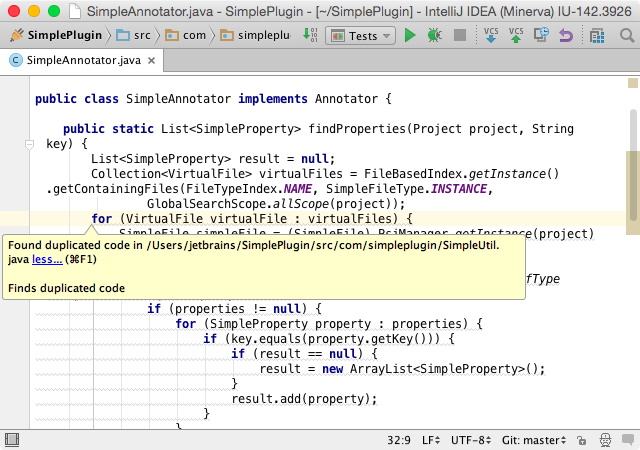Screen dimensions: 640x450
Task: Change UTF-8 file encoding
Action: coord(471,440)
